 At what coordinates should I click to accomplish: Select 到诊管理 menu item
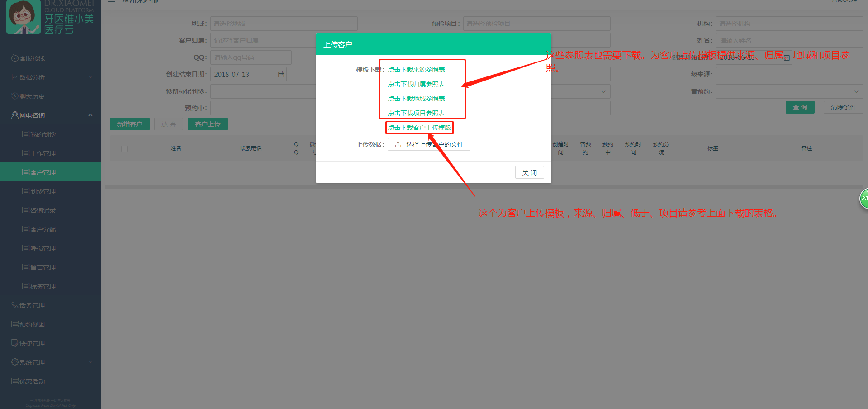[x=43, y=191]
